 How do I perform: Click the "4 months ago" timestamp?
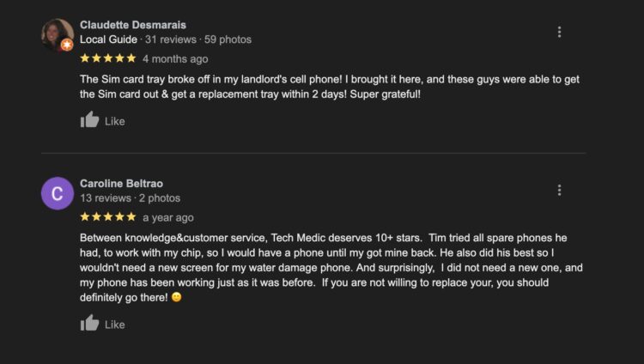point(175,59)
